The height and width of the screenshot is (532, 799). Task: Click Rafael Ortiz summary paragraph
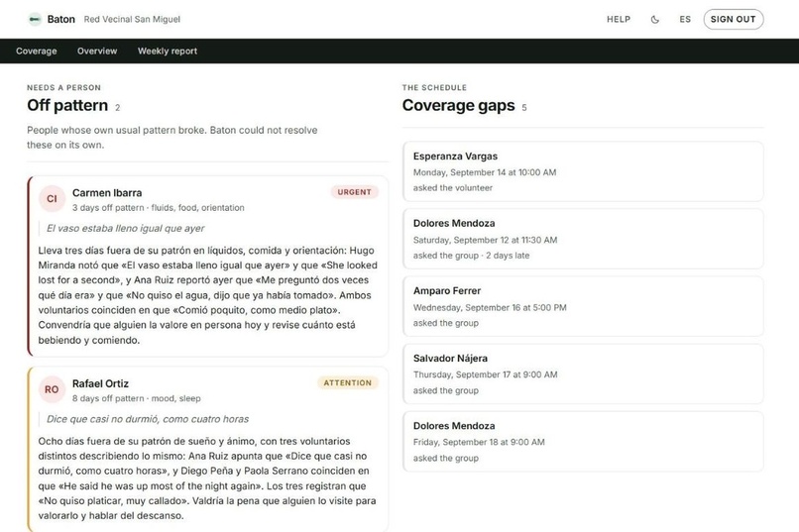pos(207,479)
